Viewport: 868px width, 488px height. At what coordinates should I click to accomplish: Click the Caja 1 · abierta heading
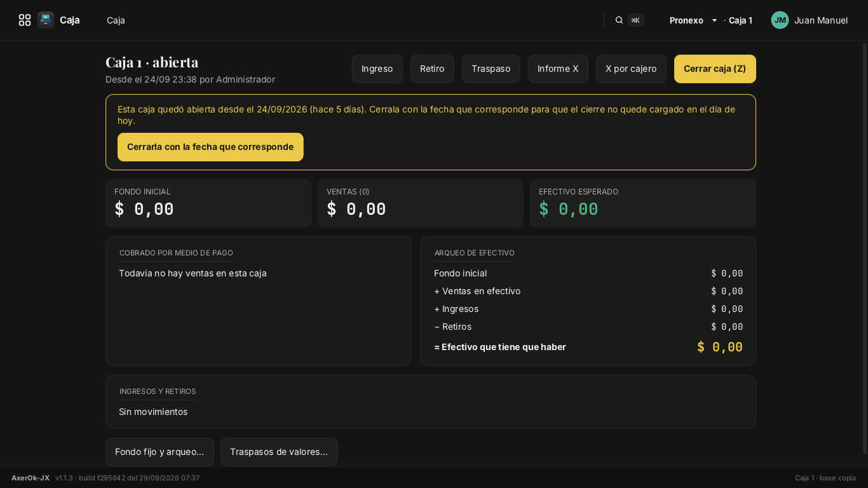[x=152, y=62]
